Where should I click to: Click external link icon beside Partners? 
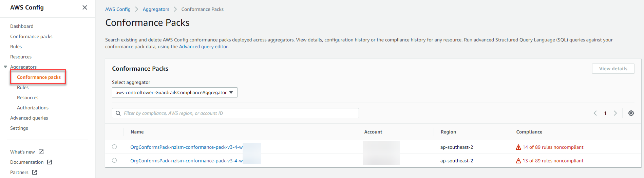pyautogui.click(x=35, y=172)
